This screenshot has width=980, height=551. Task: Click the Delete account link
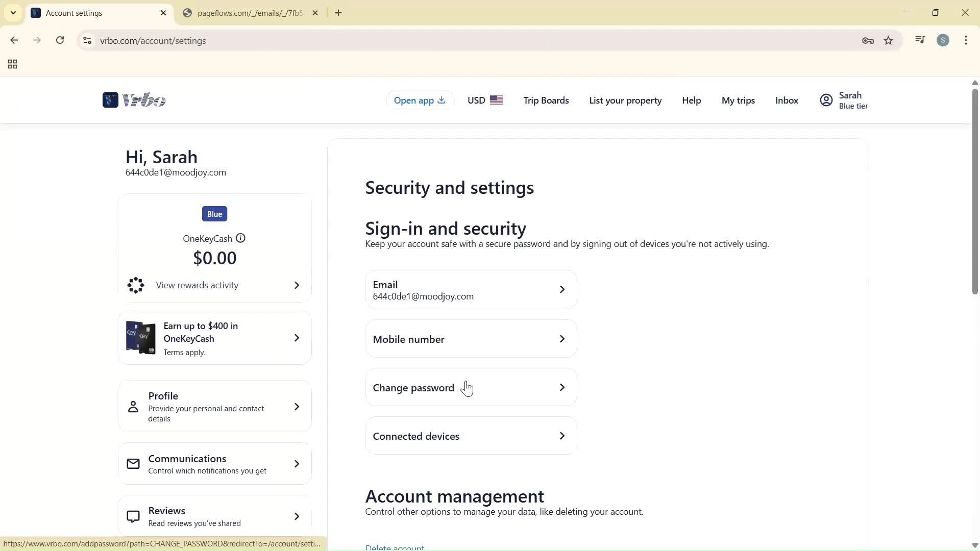pos(394,546)
